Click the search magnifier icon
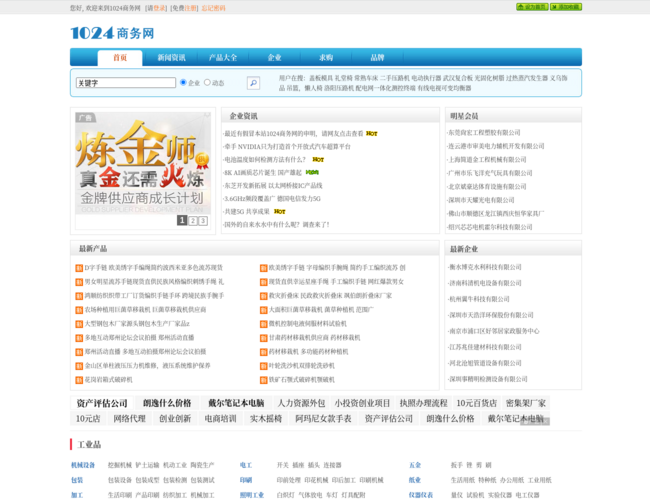This screenshot has width=650, height=500. (x=253, y=83)
